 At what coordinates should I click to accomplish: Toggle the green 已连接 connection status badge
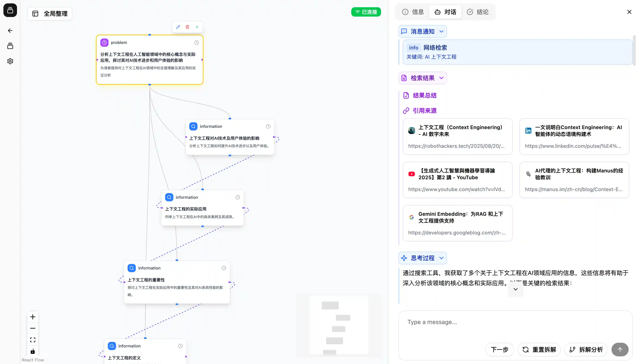366,12
